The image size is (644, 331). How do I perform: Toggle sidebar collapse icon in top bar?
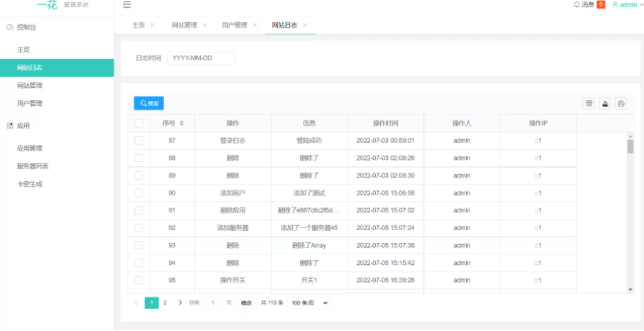[127, 5]
